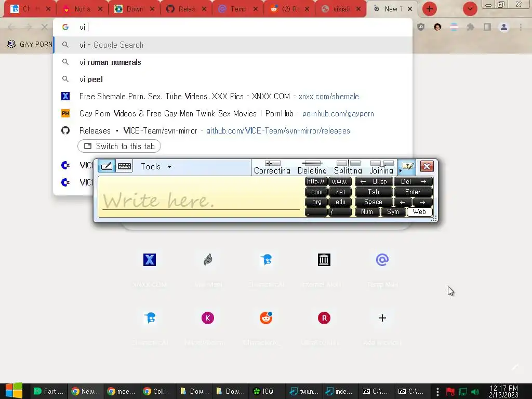The width and height of the screenshot is (532, 399).
Task: Open a new tab with plus button
Action: [430, 9]
